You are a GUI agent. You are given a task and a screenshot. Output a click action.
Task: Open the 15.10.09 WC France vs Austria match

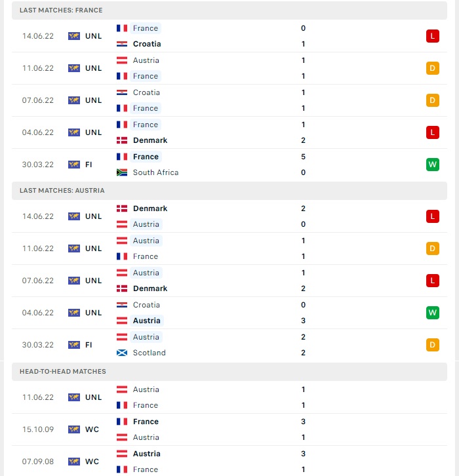point(229,429)
